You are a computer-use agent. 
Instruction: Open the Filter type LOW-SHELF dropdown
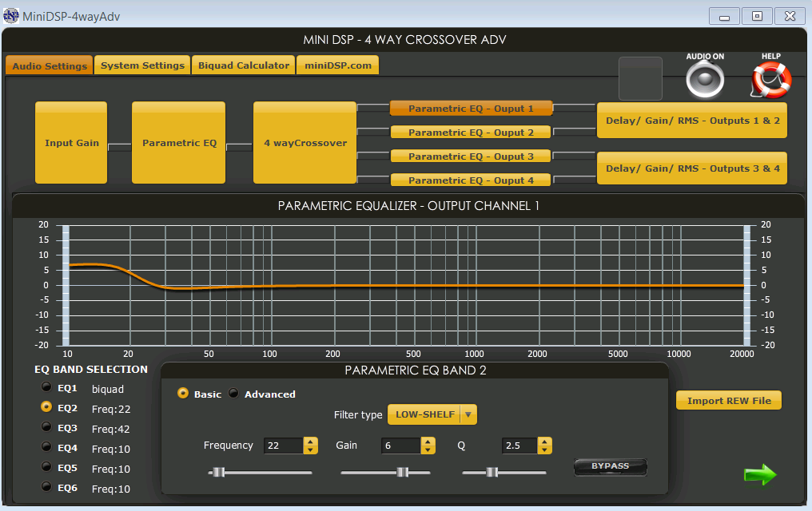point(432,414)
